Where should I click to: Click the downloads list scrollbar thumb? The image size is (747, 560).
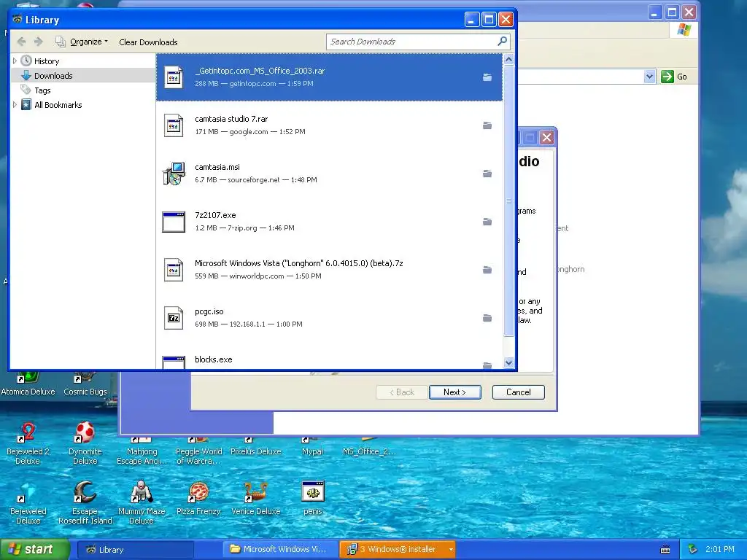pos(508,201)
